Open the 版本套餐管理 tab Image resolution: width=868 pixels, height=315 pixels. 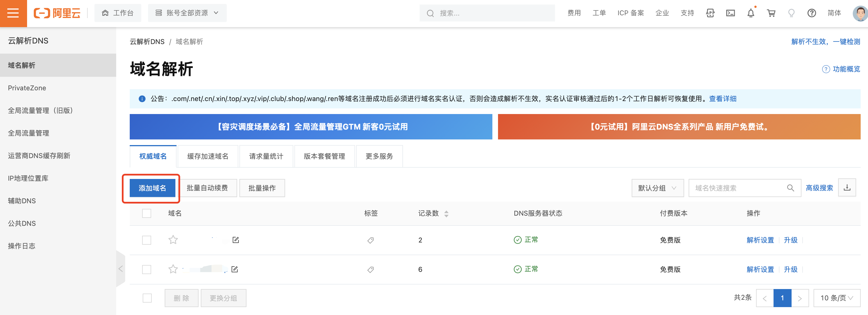pyautogui.click(x=324, y=156)
